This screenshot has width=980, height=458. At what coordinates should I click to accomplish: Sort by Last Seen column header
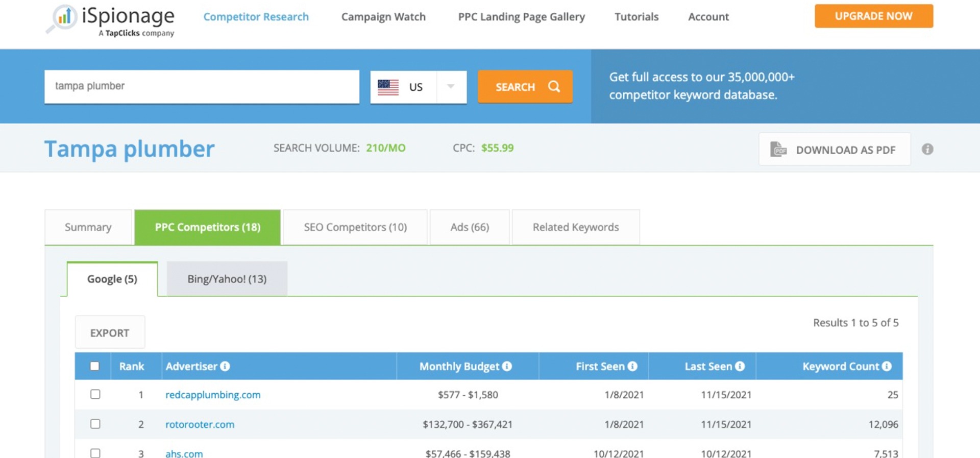point(708,366)
